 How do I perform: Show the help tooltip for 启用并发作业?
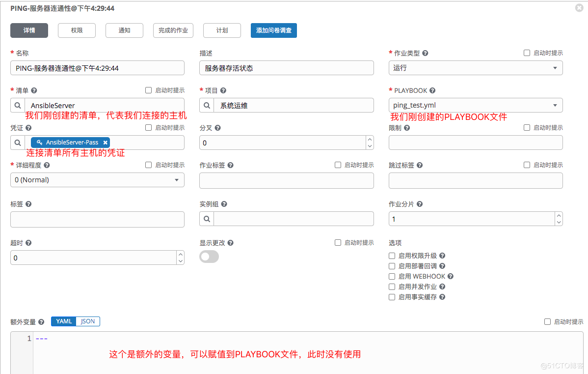tap(442, 287)
